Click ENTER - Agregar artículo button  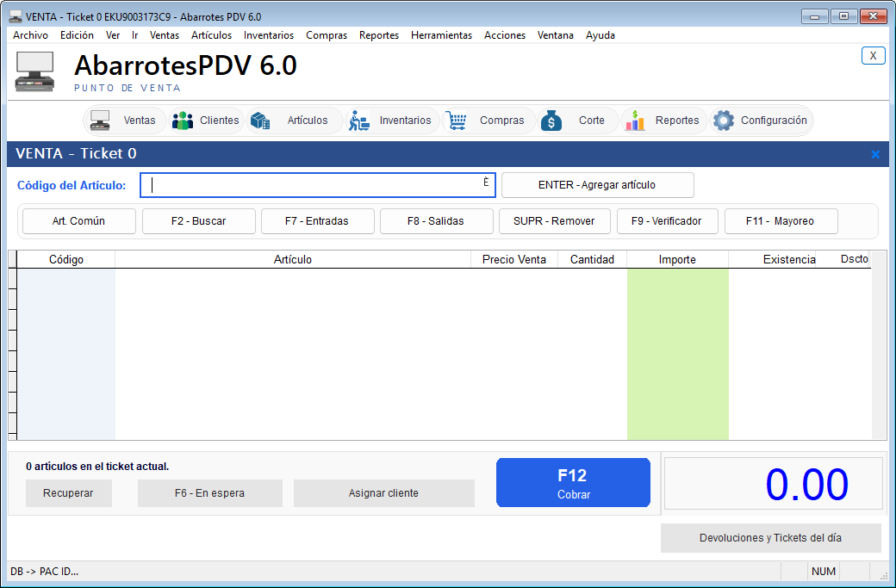coord(598,185)
